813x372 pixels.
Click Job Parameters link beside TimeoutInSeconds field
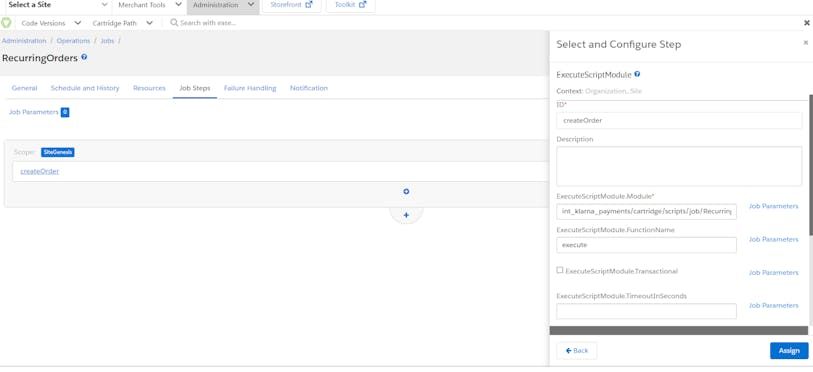tap(774, 306)
